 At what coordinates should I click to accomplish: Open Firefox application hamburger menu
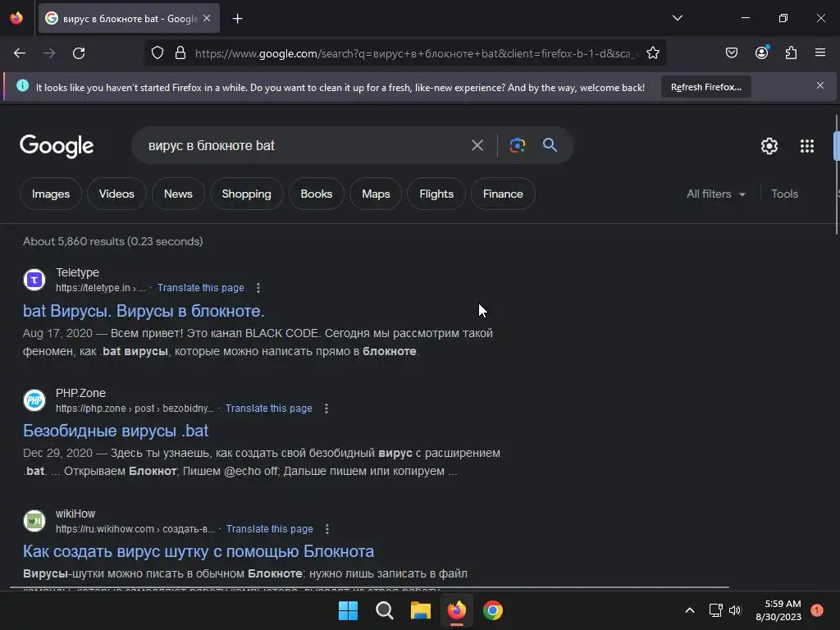point(820,53)
